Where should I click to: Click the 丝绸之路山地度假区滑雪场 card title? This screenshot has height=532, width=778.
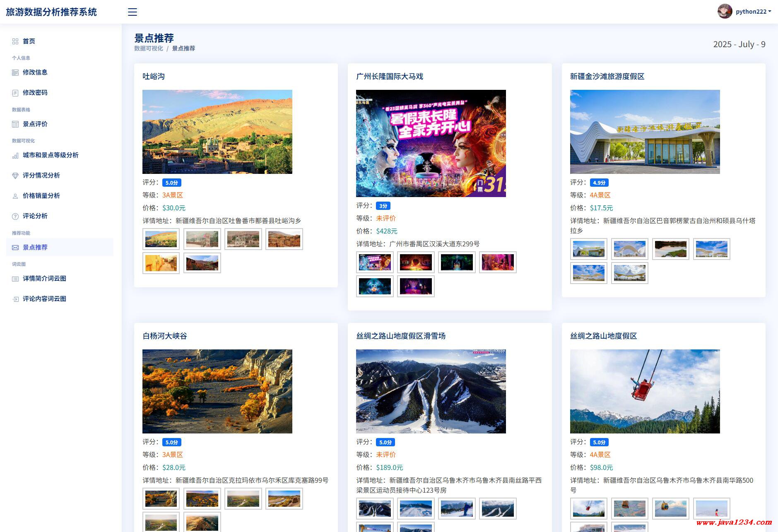tap(401, 336)
